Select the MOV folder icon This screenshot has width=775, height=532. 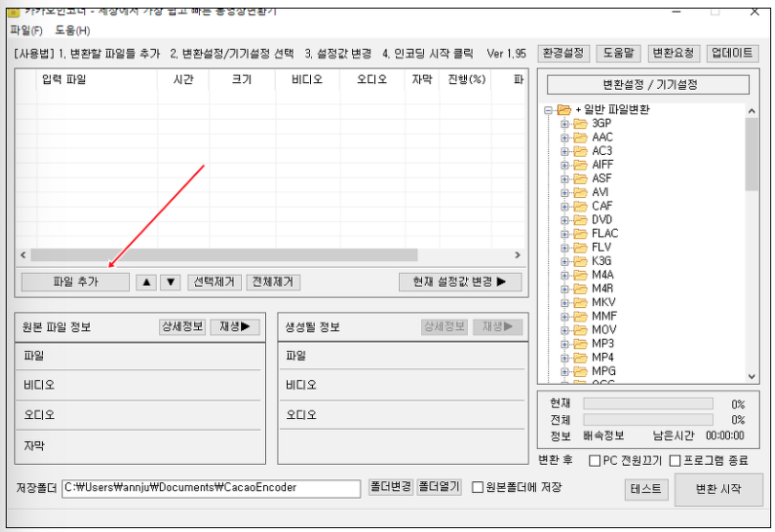[x=580, y=330]
